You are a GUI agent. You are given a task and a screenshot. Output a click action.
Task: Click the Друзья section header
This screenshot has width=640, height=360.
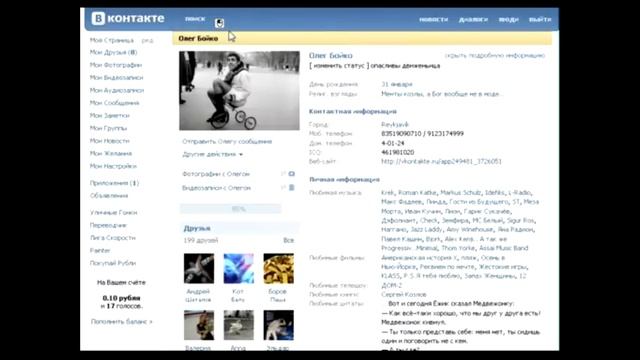(240, 228)
